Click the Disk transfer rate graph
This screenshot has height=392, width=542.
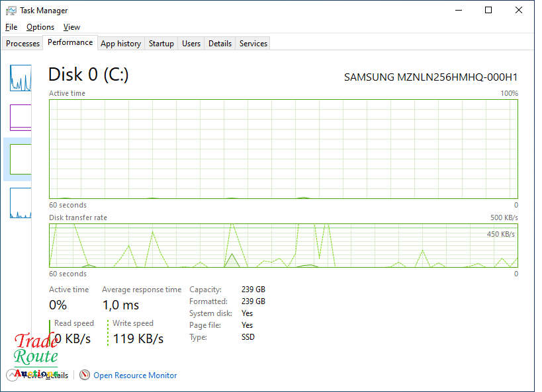[x=283, y=245]
